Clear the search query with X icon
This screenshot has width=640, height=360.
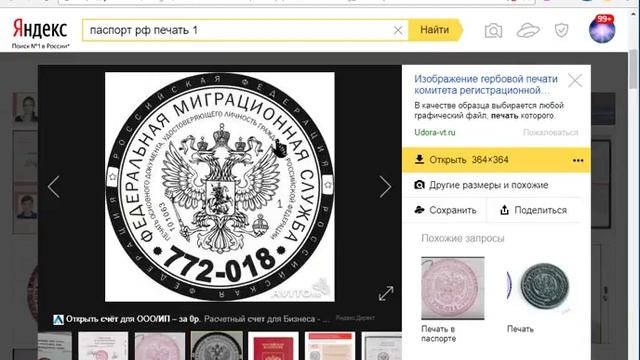coord(398,30)
